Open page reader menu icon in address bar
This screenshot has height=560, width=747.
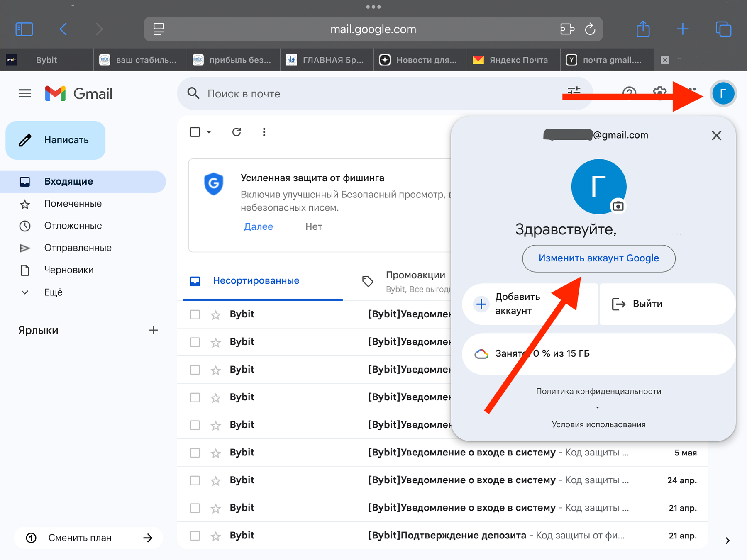click(159, 29)
